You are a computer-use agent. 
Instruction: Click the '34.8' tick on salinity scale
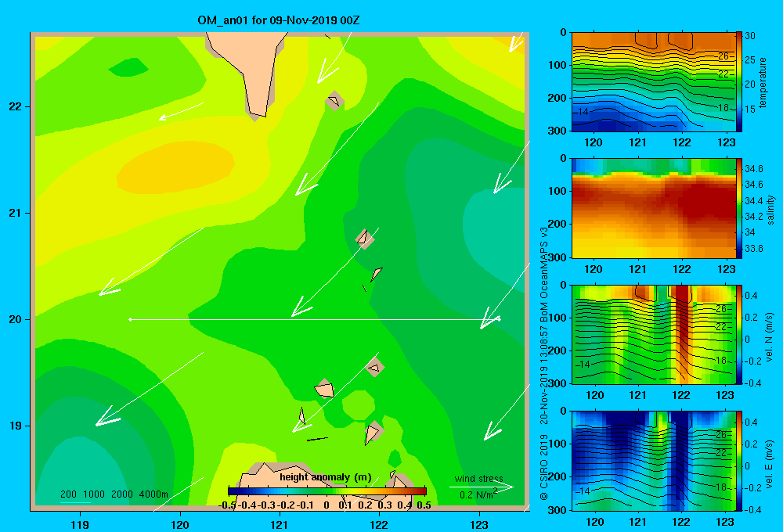tap(753, 169)
